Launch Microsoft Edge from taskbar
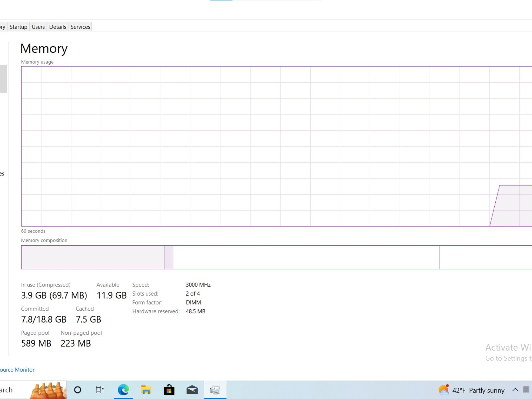The image size is (532, 399). [x=123, y=390]
